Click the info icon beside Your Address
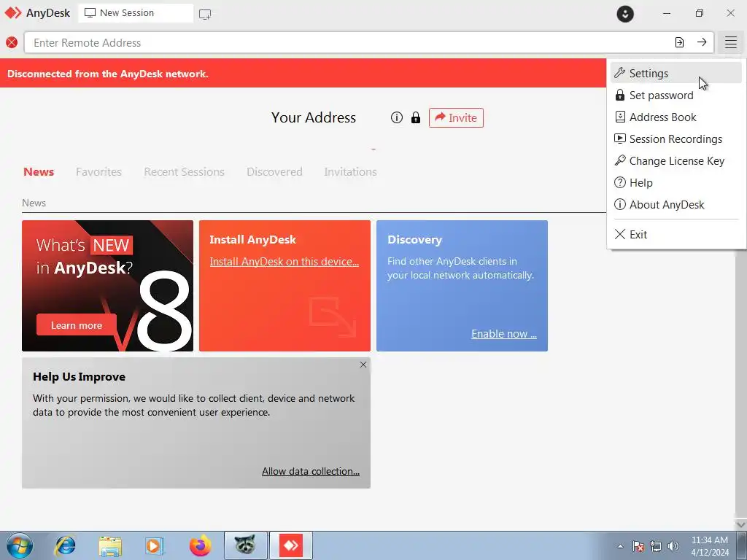The height and width of the screenshot is (560, 747). point(396,117)
